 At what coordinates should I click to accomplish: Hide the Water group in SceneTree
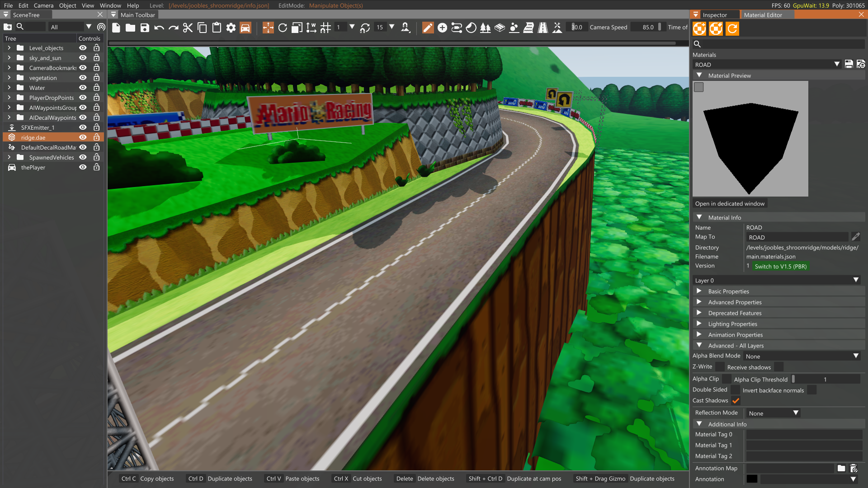(x=83, y=88)
